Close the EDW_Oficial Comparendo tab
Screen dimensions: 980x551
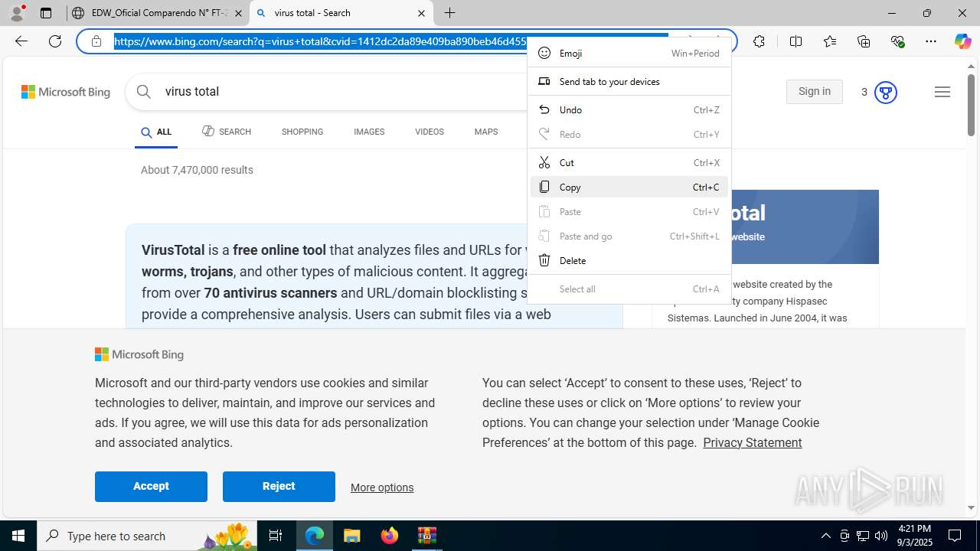238,13
